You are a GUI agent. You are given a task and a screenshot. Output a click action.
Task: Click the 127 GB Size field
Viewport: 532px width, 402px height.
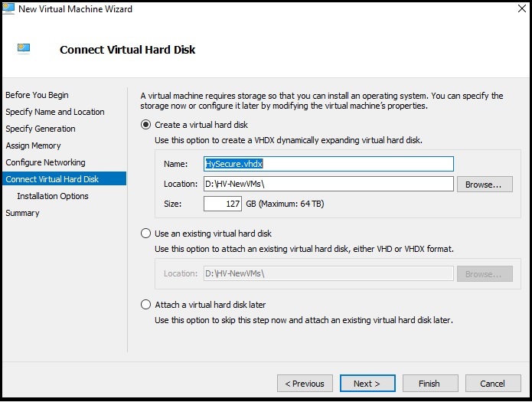(x=223, y=204)
